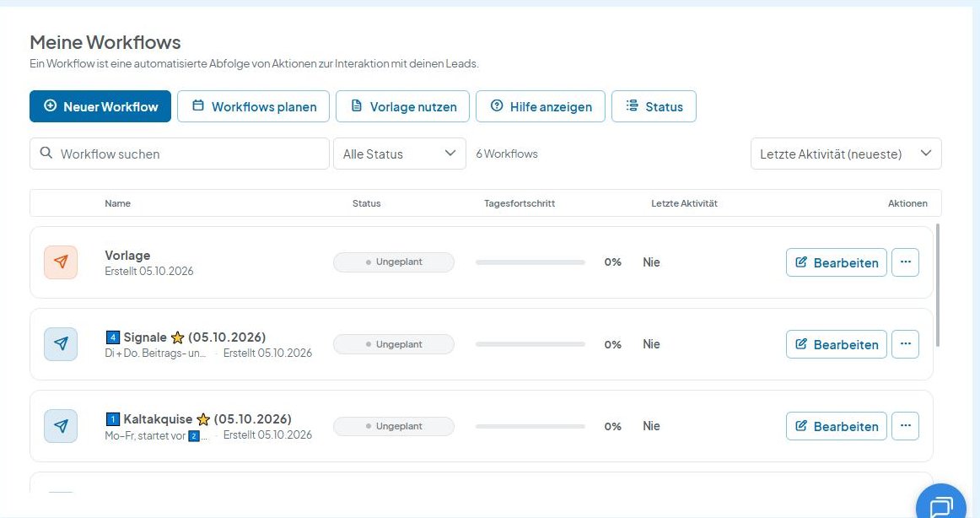Image resolution: width=980 pixels, height=518 pixels.
Task: Click the orange paper-plane icon for Vorlage
Action: pyautogui.click(x=61, y=262)
